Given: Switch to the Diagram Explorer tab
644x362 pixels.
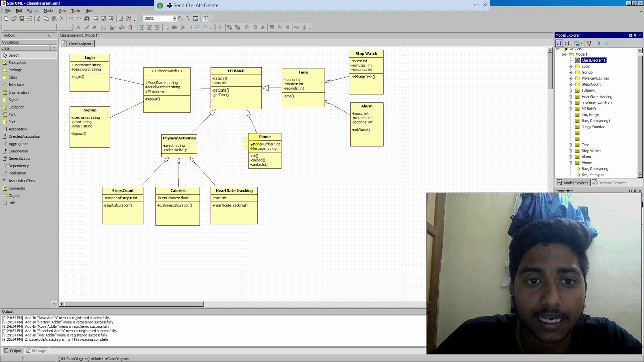Looking at the screenshot, I should pos(609,183).
